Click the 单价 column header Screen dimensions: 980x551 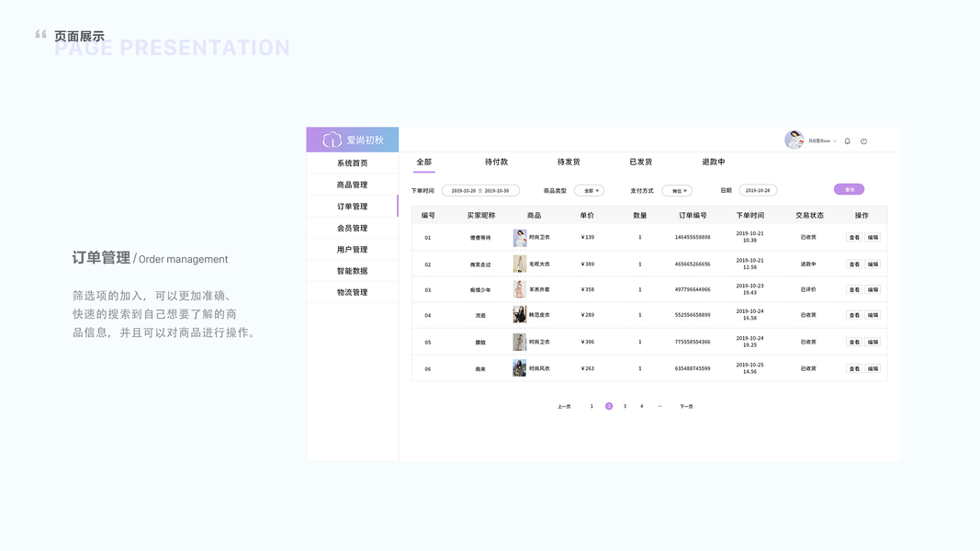tap(587, 216)
